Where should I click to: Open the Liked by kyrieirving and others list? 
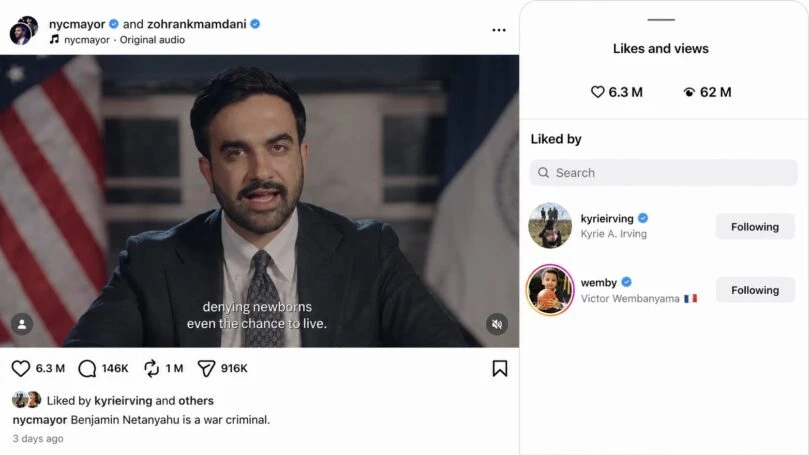[x=130, y=400]
